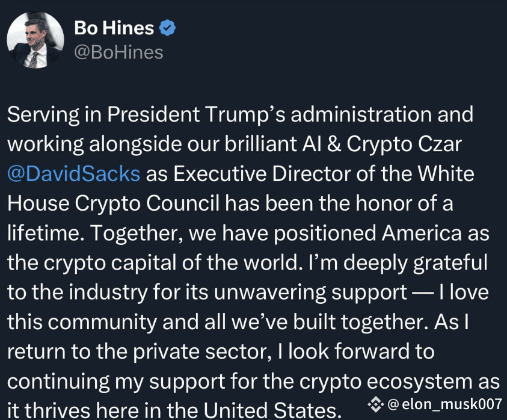This screenshot has height=420, width=507.
Task: Follow the @DavidSacks mention link
Action: coord(74,174)
